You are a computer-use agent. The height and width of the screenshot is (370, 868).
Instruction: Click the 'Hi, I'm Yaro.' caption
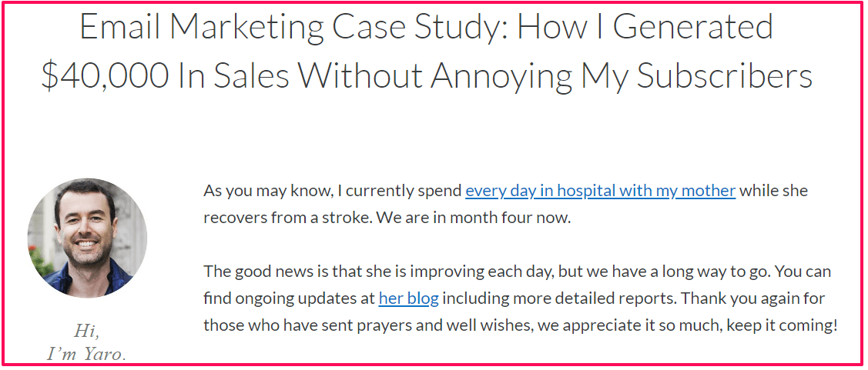(x=87, y=343)
